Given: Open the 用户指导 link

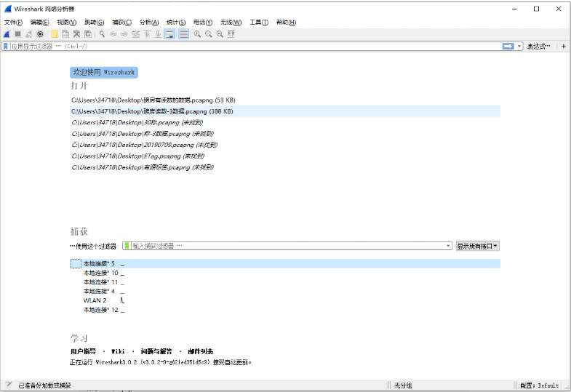Looking at the screenshot, I should [84, 351].
